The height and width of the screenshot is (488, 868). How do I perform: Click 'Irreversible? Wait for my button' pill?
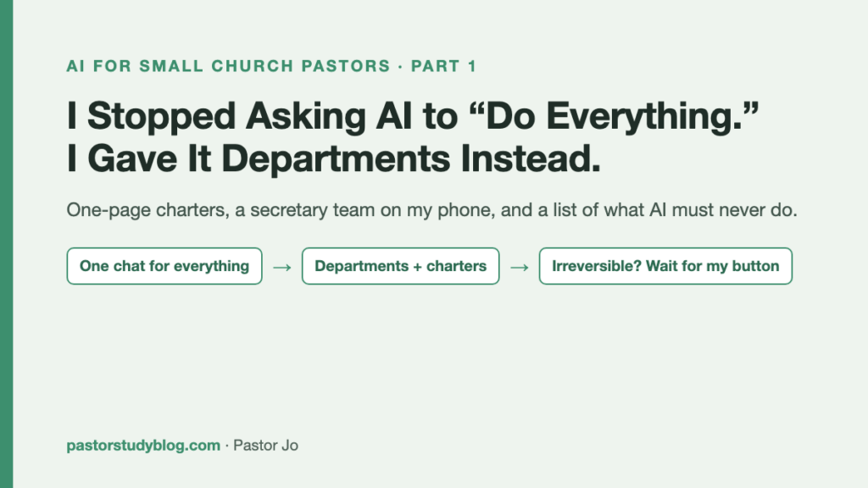pyautogui.click(x=665, y=266)
